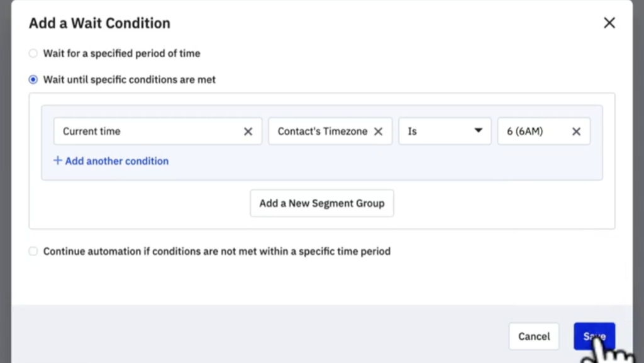The width and height of the screenshot is (644, 363).
Task: Clear the Current time field selection
Action: click(248, 131)
